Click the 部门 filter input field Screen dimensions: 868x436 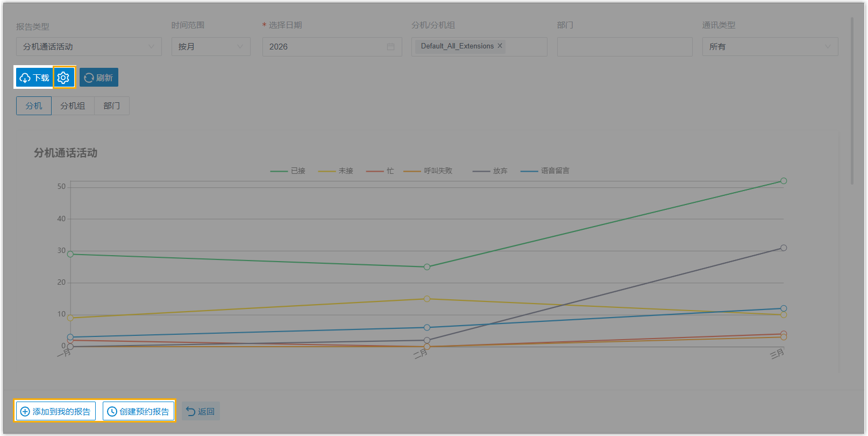click(x=624, y=47)
